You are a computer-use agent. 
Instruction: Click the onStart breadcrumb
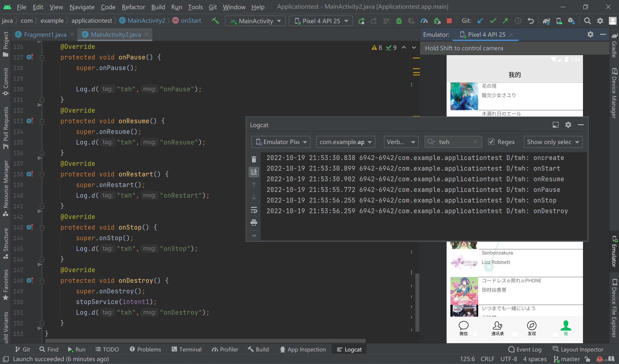click(x=187, y=21)
